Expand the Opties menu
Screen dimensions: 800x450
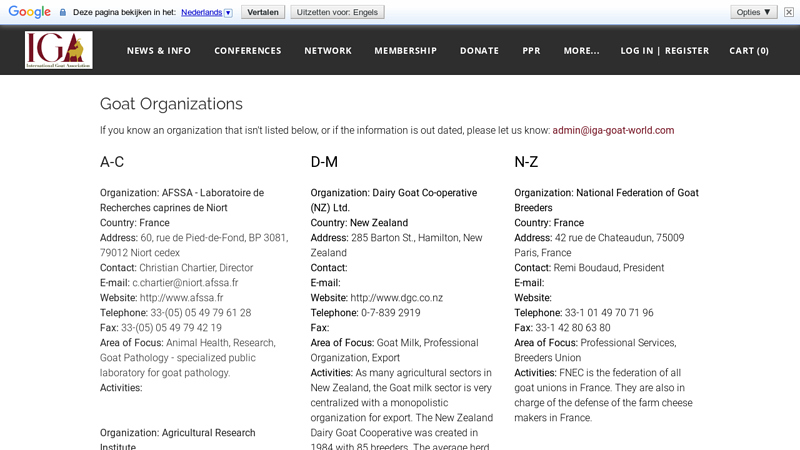click(754, 12)
